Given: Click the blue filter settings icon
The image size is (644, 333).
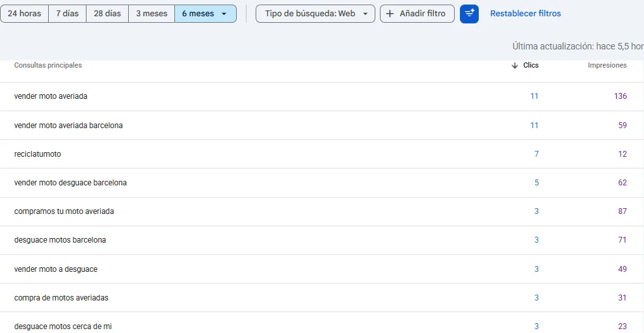Looking at the screenshot, I should [x=469, y=14].
